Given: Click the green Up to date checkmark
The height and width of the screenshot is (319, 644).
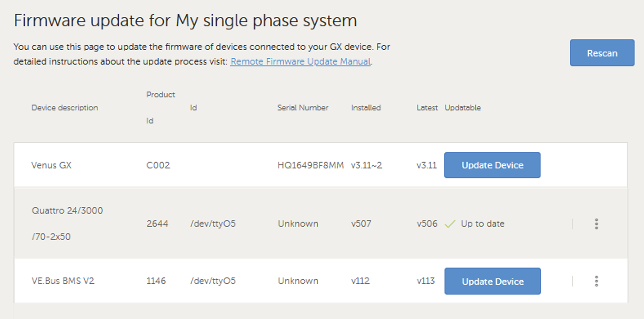Looking at the screenshot, I should click(x=450, y=224).
